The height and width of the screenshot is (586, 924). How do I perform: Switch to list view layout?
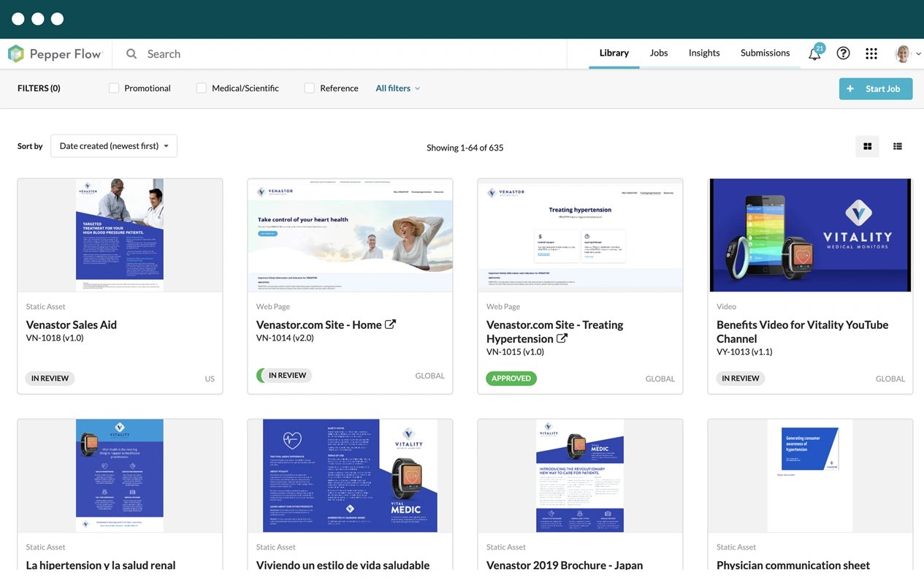(898, 146)
